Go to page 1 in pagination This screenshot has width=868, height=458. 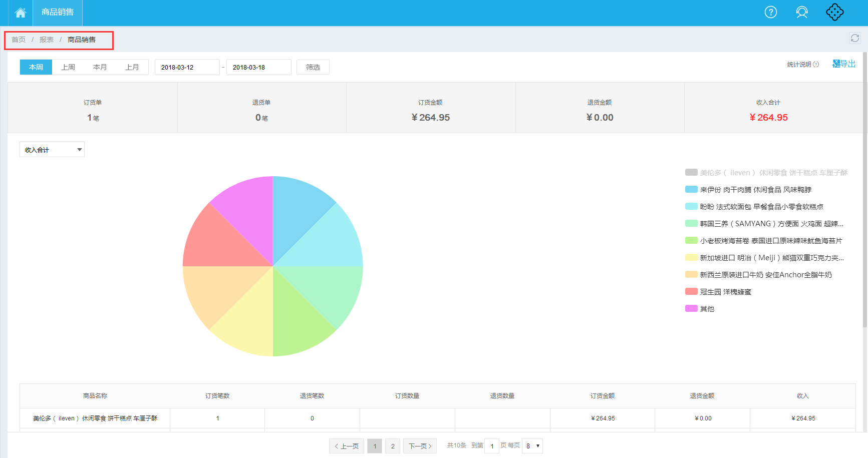tap(375, 446)
